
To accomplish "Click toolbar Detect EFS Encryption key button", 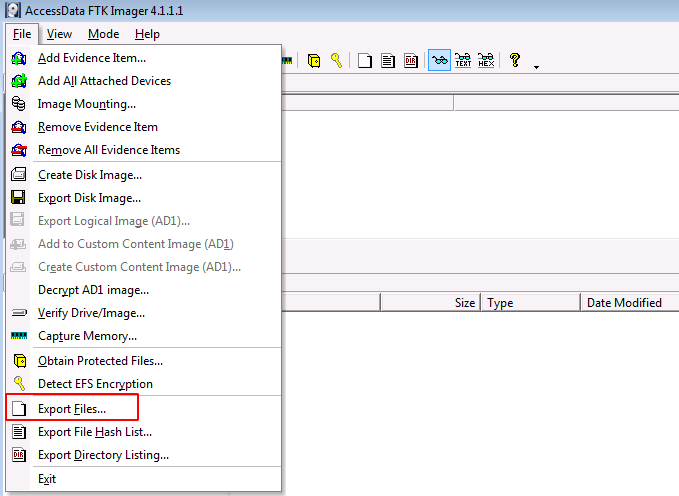I will [x=336, y=60].
